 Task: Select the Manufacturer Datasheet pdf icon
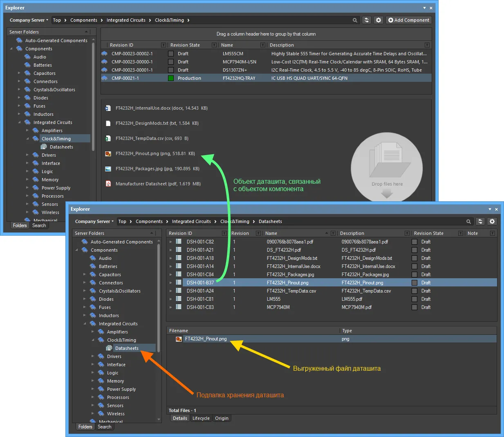[108, 184]
